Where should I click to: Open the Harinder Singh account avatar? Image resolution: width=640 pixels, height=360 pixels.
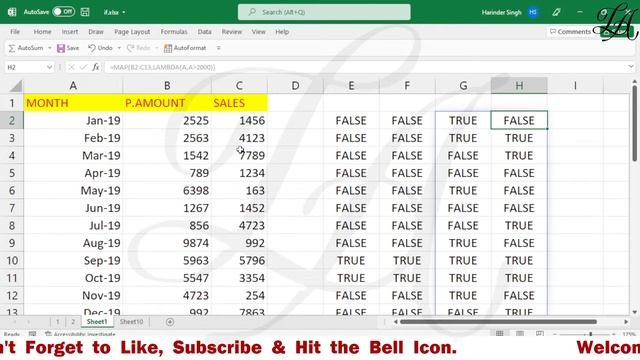coord(532,12)
